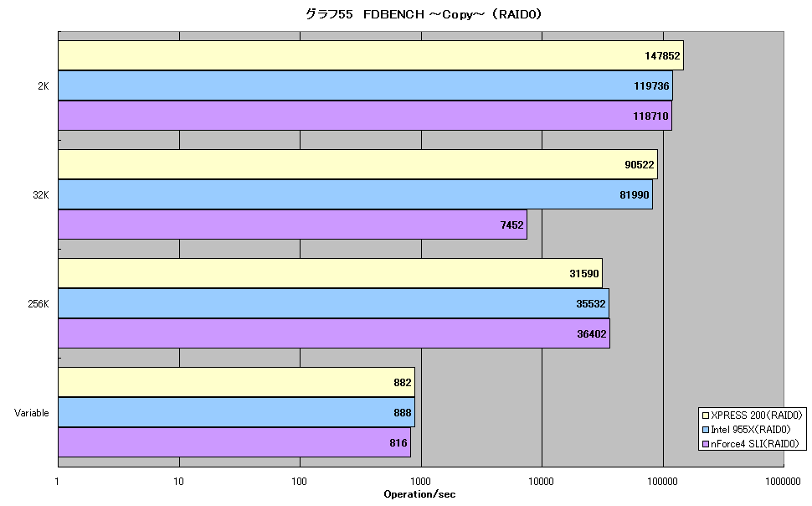812x506 pixels.
Task: Click the Operation/sec axis title
Action: 419,494
